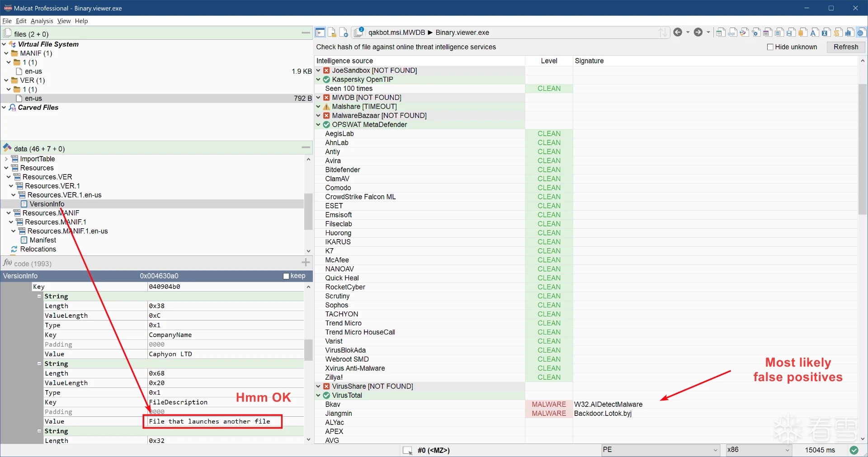This screenshot has width=868, height=457.
Task: Click the Level column header
Action: point(549,61)
